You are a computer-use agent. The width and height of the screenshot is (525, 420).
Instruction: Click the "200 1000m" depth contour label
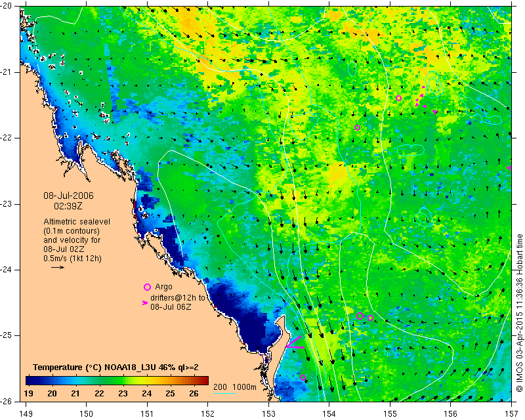(x=235, y=387)
